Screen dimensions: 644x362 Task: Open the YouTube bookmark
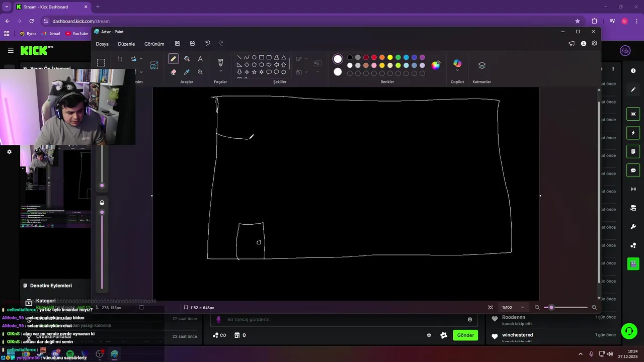click(76, 33)
